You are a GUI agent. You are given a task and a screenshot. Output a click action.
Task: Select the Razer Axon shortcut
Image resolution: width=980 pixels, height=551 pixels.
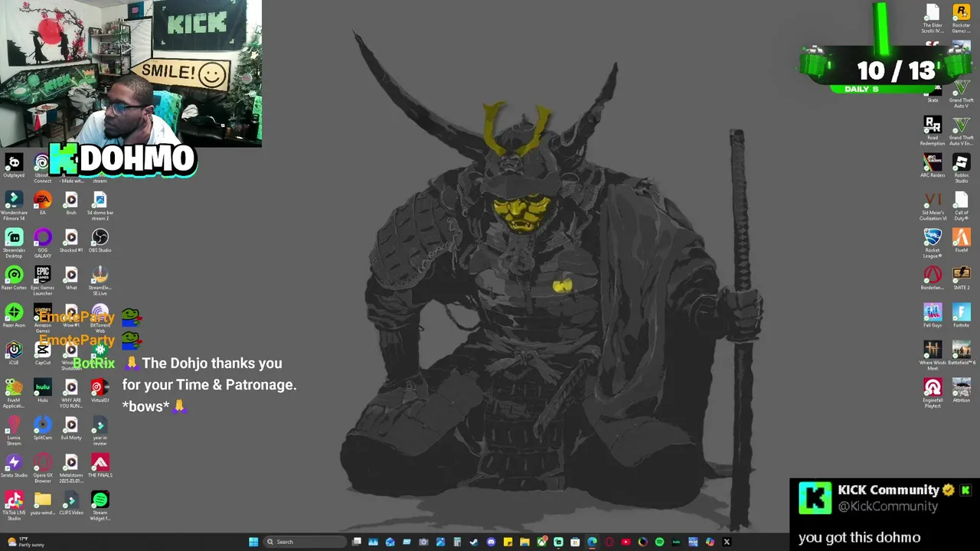[x=14, y=316]
